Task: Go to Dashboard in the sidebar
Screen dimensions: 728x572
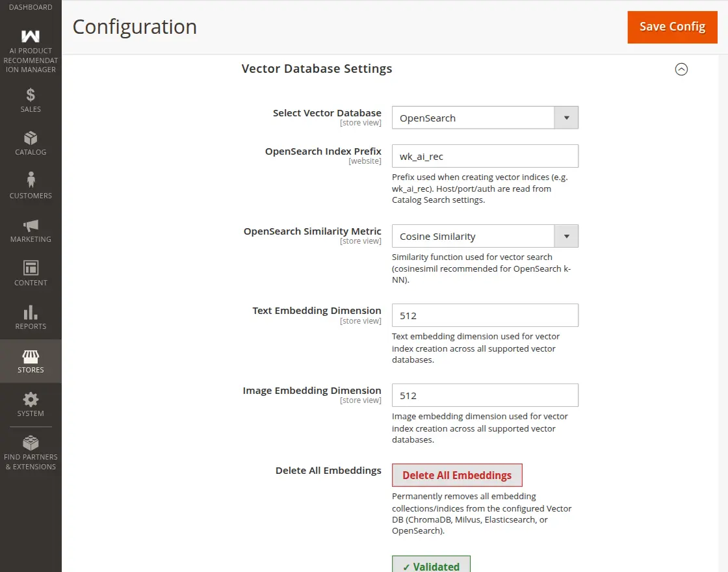Action: 31,7
